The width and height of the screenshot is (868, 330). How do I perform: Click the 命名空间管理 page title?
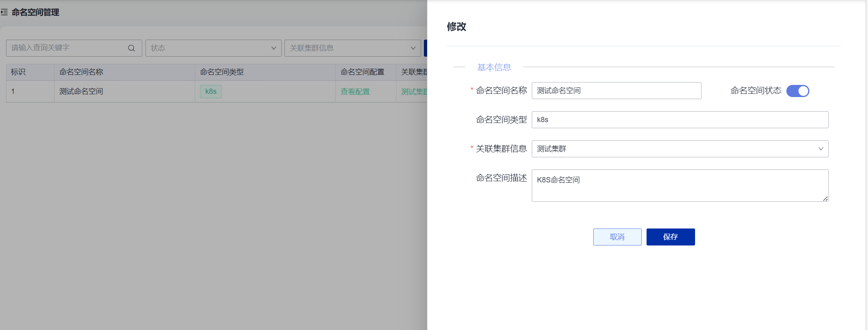[x=36, y=13]
